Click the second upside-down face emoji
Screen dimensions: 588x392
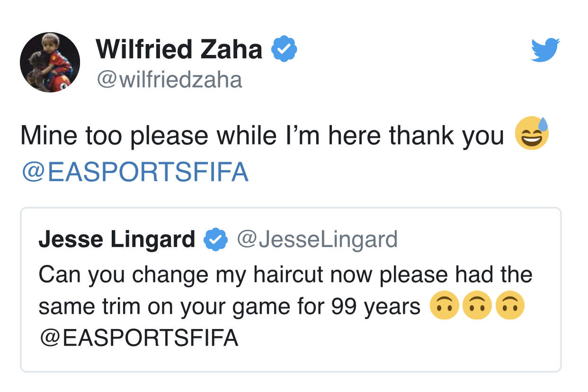[477, 307]
